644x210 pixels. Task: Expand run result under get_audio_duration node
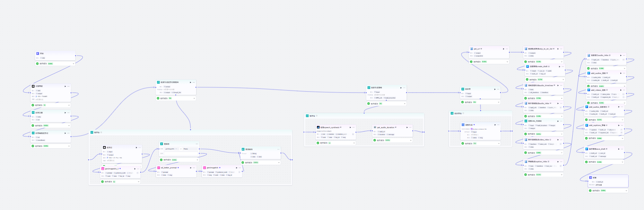pos(411,140)
